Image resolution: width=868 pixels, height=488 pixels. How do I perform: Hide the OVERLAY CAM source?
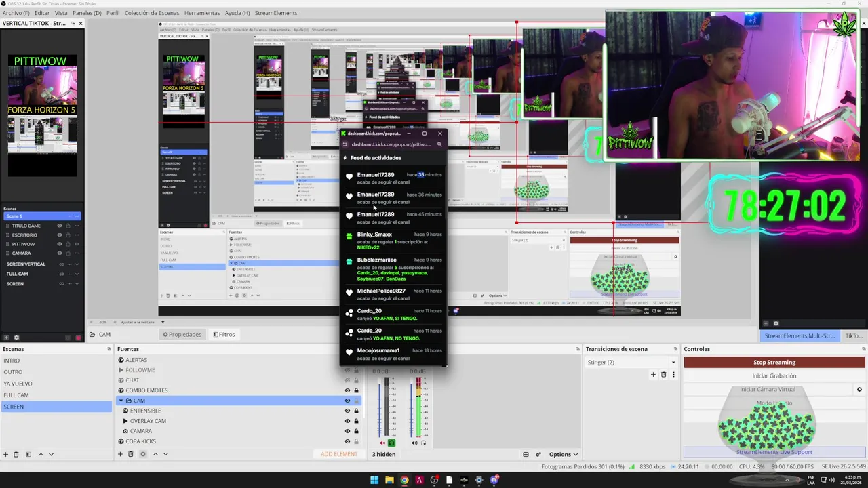click(347, 421)
